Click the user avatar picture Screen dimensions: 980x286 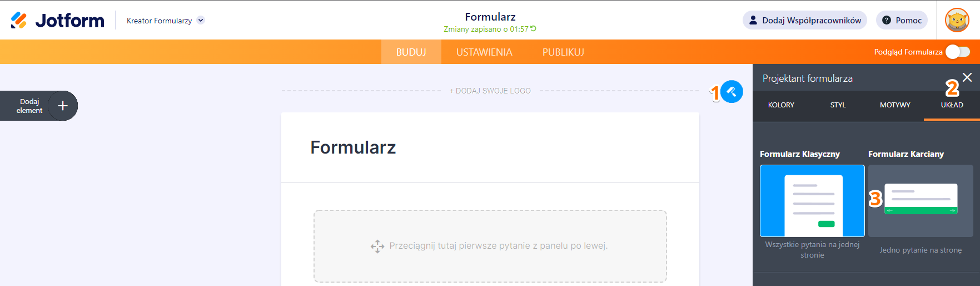tap(957, 21)
